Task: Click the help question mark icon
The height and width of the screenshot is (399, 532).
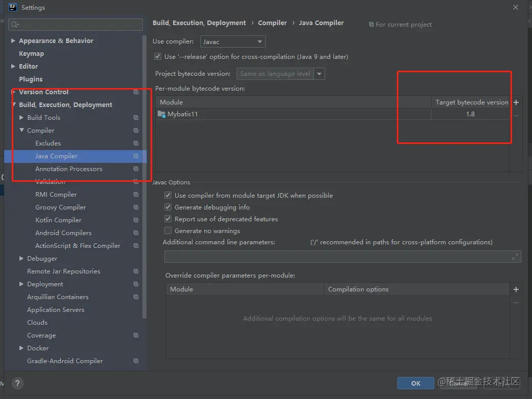Action: pos(17,383)
